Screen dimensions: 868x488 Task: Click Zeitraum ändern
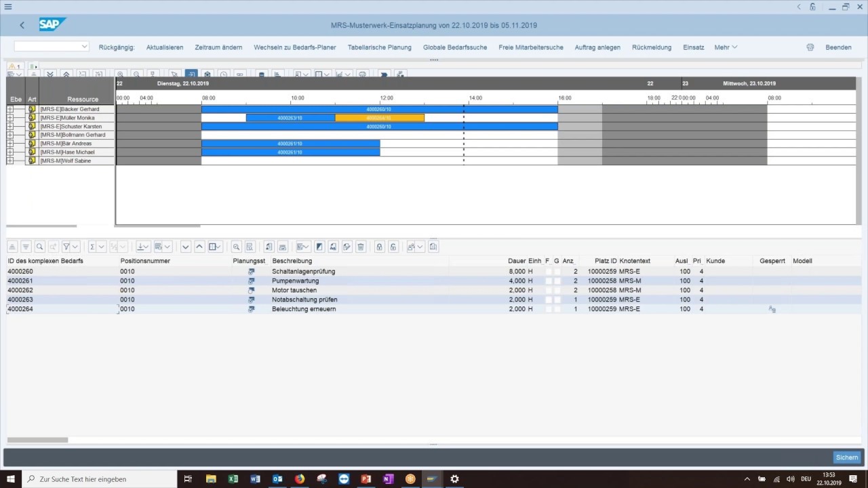click(218, 47)
